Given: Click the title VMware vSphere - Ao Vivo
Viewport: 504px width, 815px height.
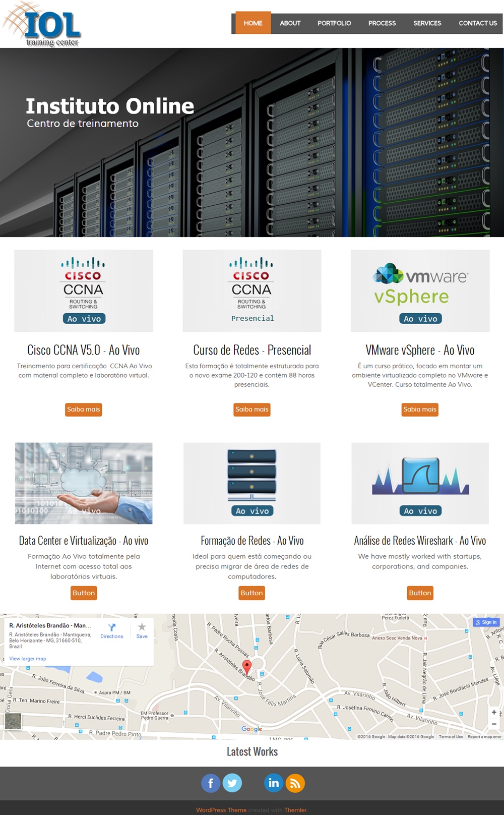Looking at the screenshot, I should point(420,350).
